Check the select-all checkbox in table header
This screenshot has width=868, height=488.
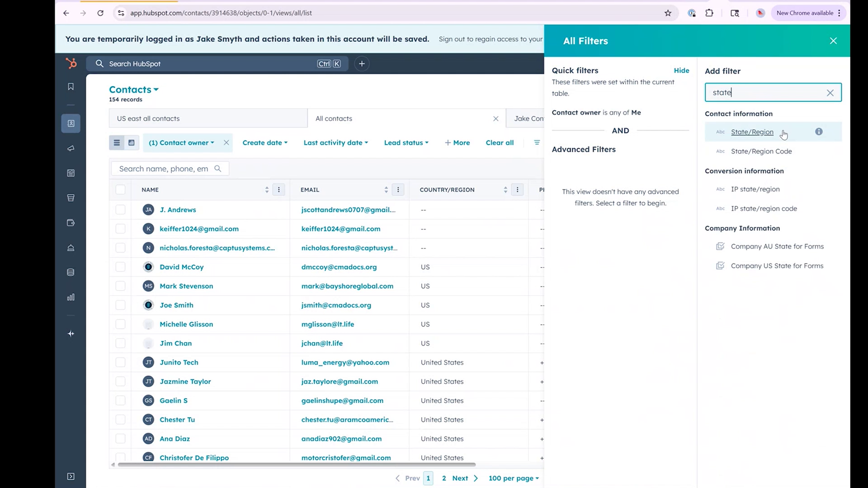click(120, 189)
